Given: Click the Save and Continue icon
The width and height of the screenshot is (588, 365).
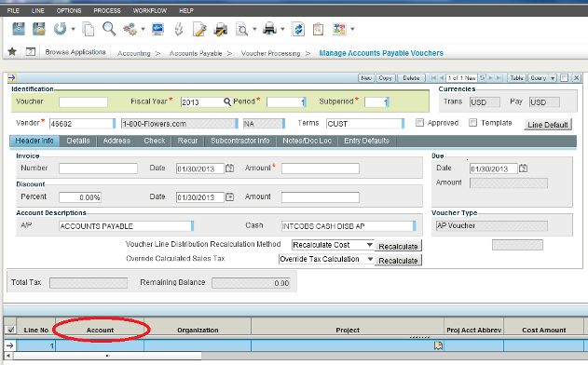Looking at the screenshot, I should point(39,29).
